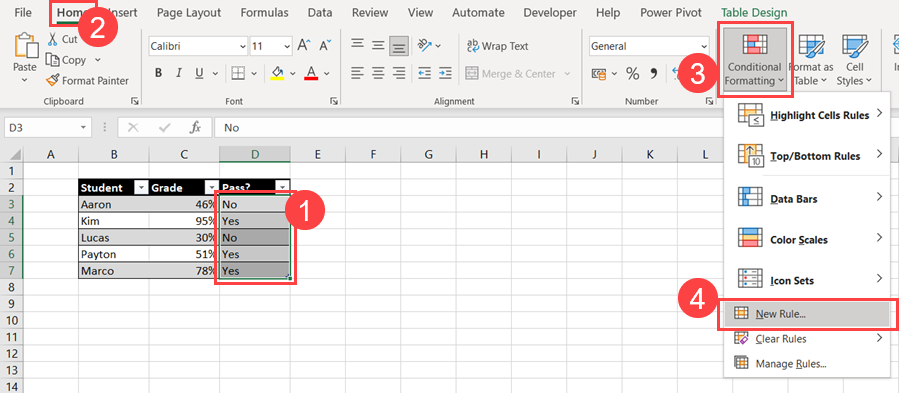This screenshot has height=393, width=899.
Task: Click the Cut scissors icon
Action: (x=53, y=39)
